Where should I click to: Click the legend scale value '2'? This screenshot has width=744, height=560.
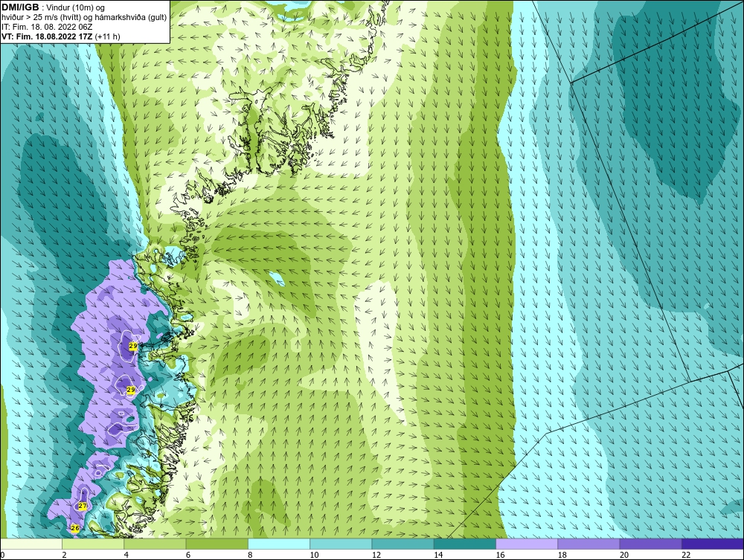tap(64, 556)
